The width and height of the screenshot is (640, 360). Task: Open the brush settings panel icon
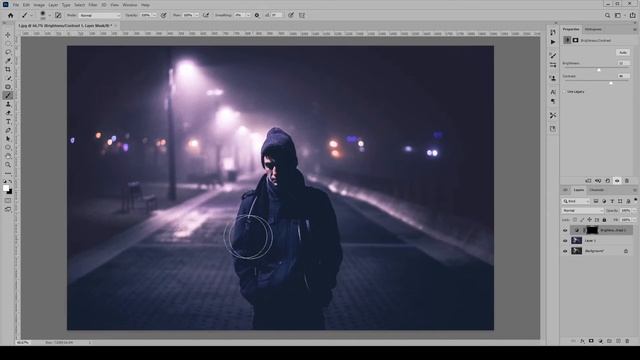tap(58, 15)
